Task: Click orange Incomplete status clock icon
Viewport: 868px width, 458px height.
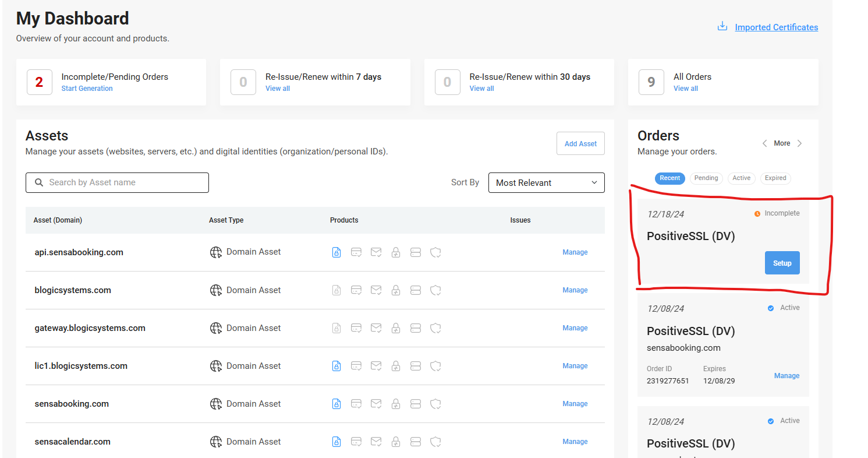Action: 757,214
